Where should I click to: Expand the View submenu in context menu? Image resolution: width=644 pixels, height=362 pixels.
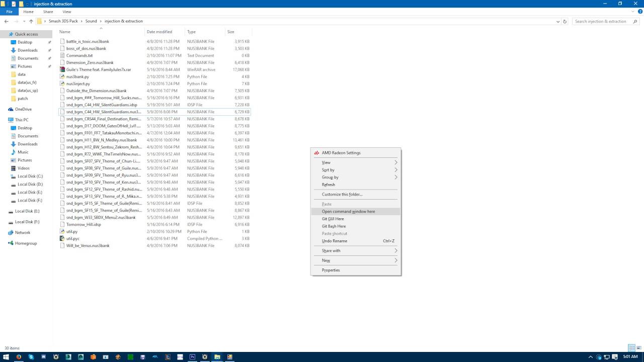[356, 162]
